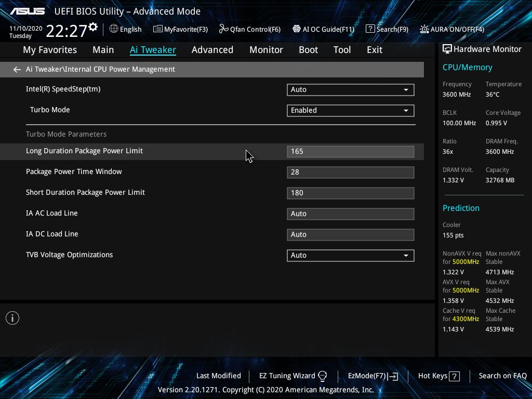Click the 4532 MHz Max AVX value
This screenshot has width=532, height=399.
pyautogui.click(x=499, y=301)
